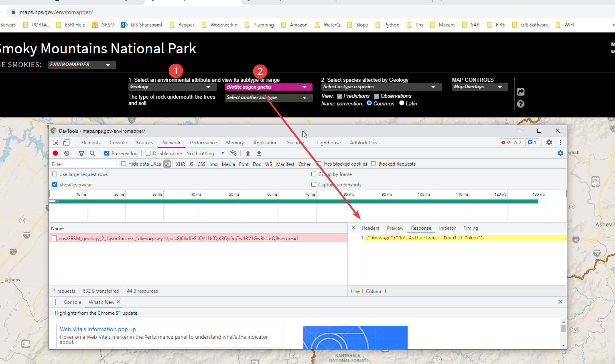Open the network filter funnel

pyautogui.click(x=81, y=153)
